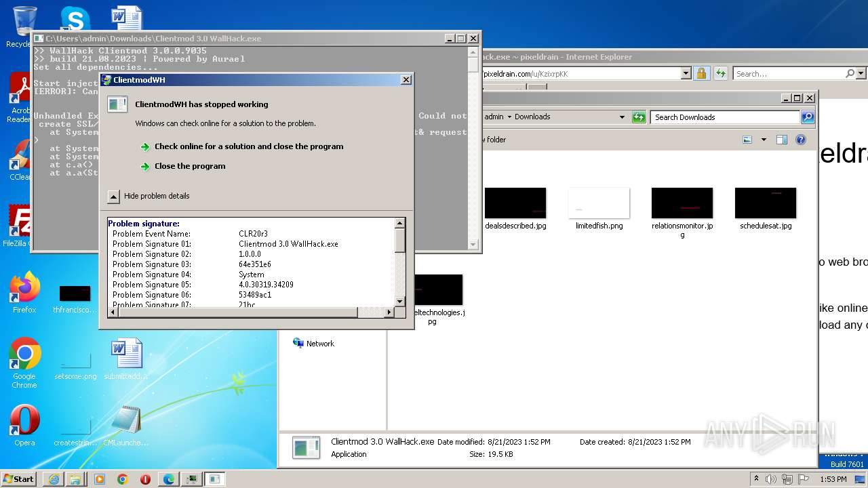Click Start button on taskbar
This screenshot has height=488, width=868.
coord(19,479)
